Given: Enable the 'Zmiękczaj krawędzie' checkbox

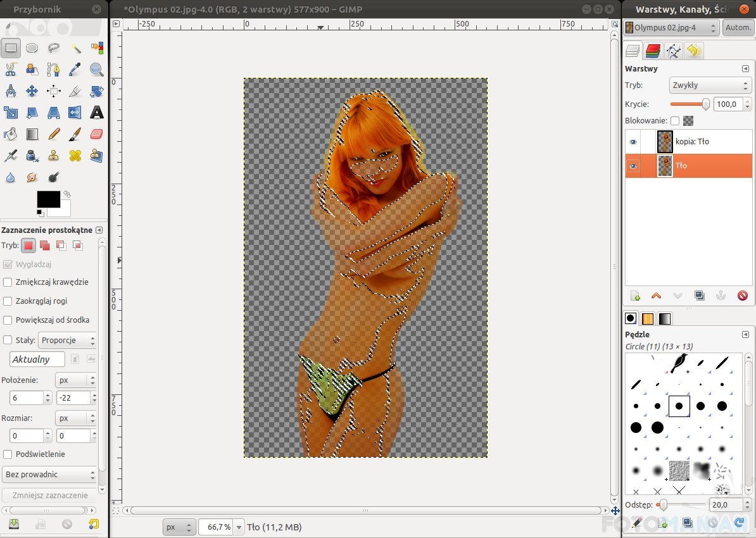Looking at the screenshot, I should [x=8, y=282].
